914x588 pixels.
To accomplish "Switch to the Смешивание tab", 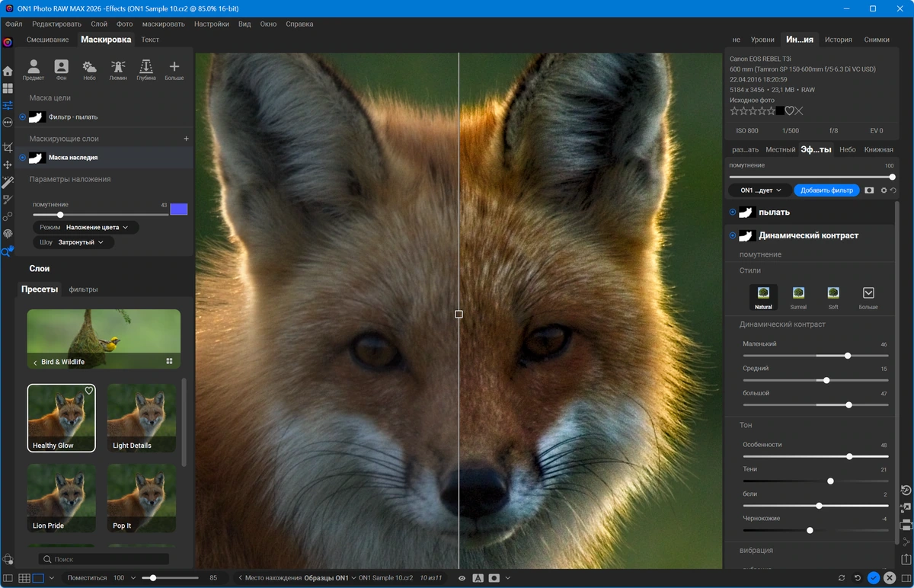I will tap(47, 40).
